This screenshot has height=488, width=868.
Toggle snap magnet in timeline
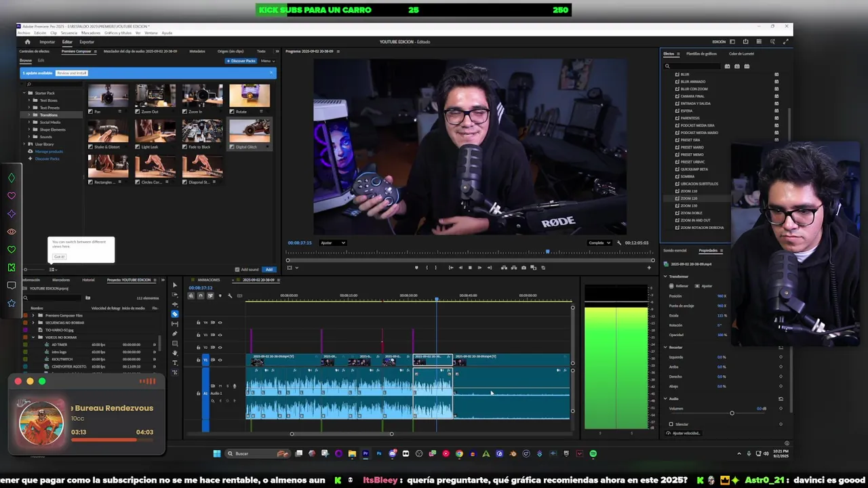pos(201,296)
